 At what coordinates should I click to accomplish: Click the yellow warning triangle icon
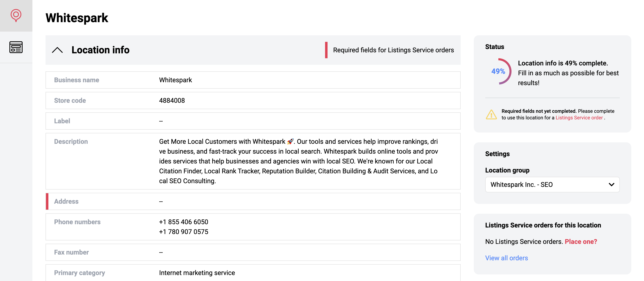click(491, 114)
